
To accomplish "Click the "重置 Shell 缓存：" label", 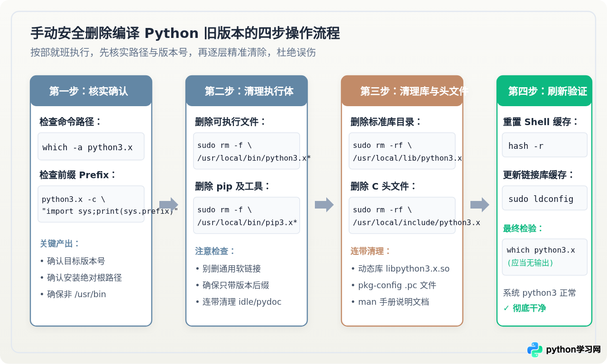I will pos(541,122).
